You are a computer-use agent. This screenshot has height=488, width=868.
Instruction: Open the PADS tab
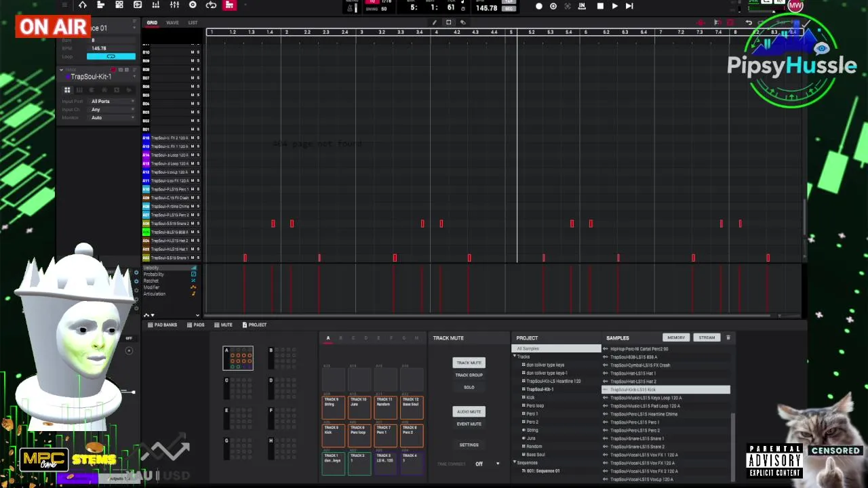click(x=196, y=325)
